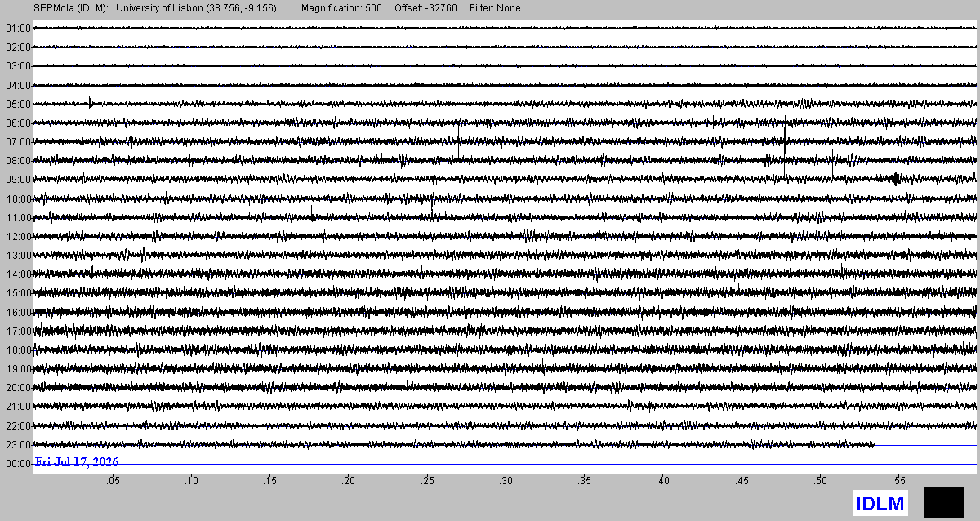
Task: Click the Fri Jul 17, 2026 date text
Action: 77,463
